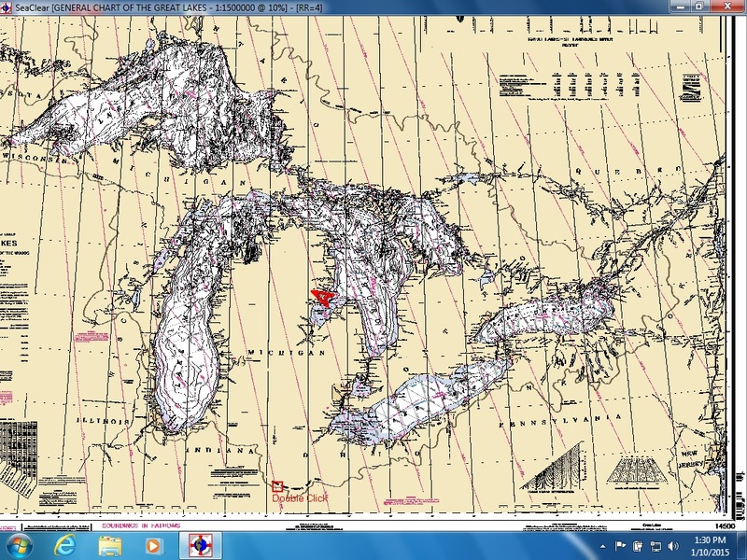Click the red vessel position marker

click(322, 298)
